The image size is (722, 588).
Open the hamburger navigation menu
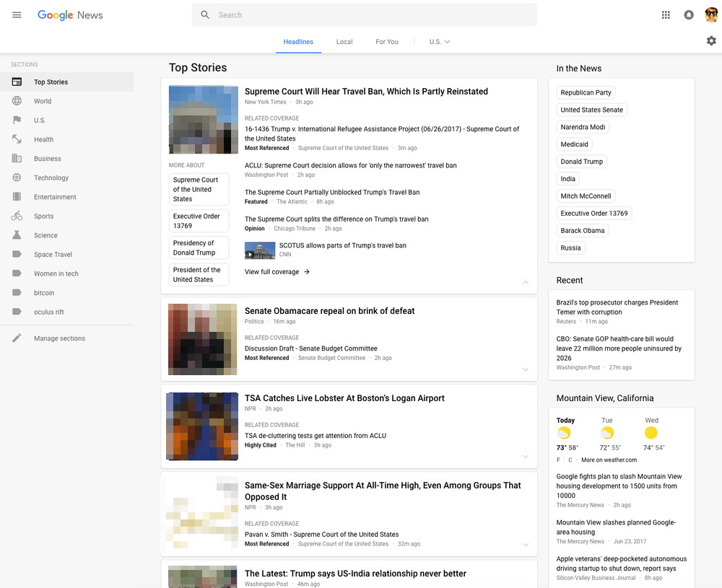coord(17,15)
